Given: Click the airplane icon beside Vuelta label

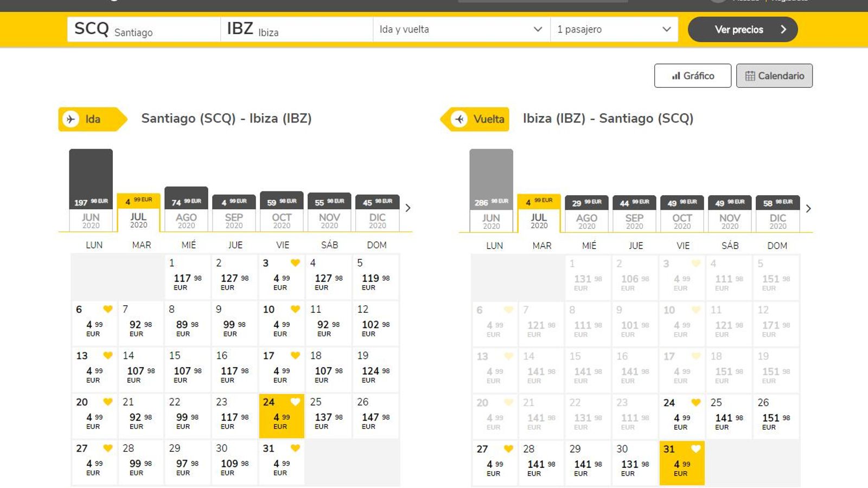Looking at the screenshot, I should pyautogui.click(x=459, y=119).
